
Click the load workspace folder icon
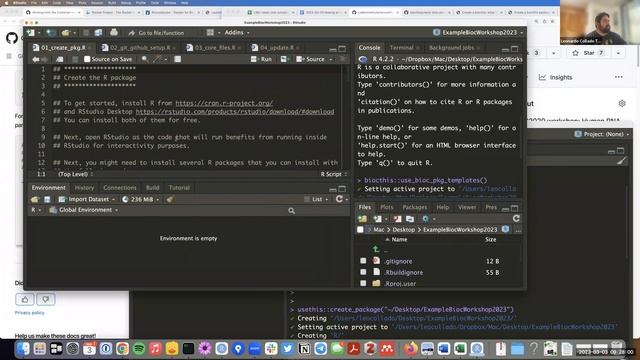[35, 199]
